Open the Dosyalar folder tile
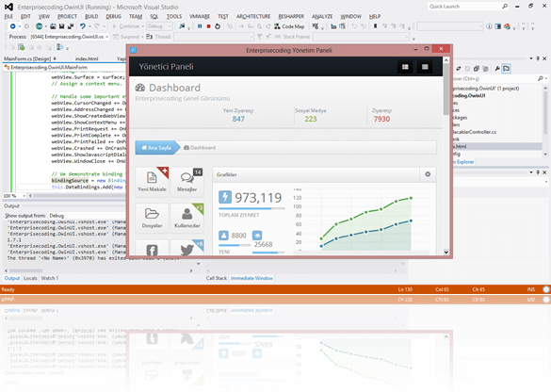This screenshot has width=551, height=392. tap(152, 218)
